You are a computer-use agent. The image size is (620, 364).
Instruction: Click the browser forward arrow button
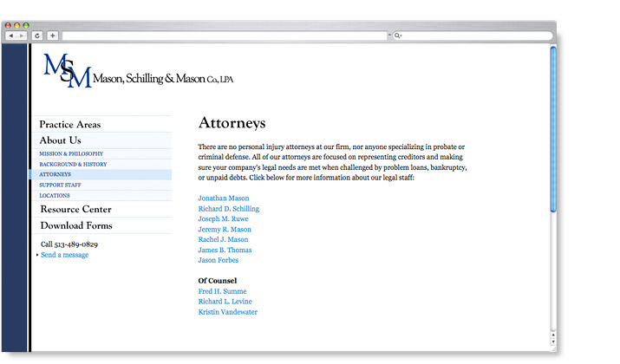[x=22, y=36]
